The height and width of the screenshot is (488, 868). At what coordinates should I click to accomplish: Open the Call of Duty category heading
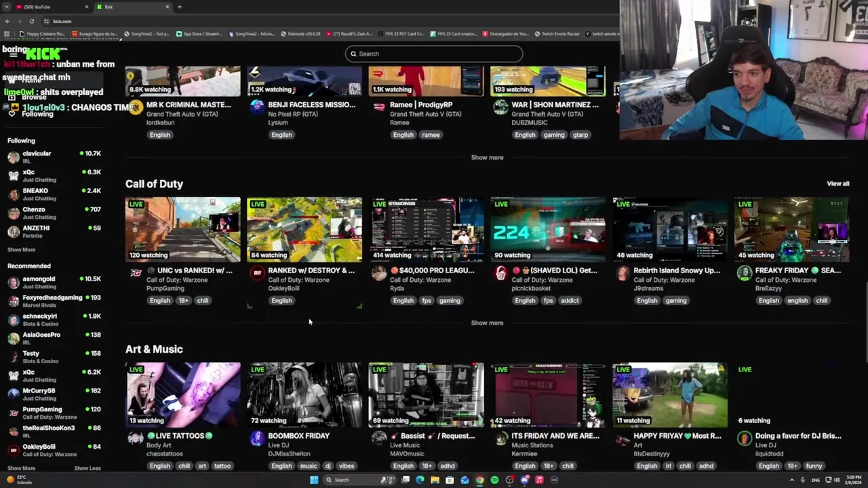[x=154, y=184]
